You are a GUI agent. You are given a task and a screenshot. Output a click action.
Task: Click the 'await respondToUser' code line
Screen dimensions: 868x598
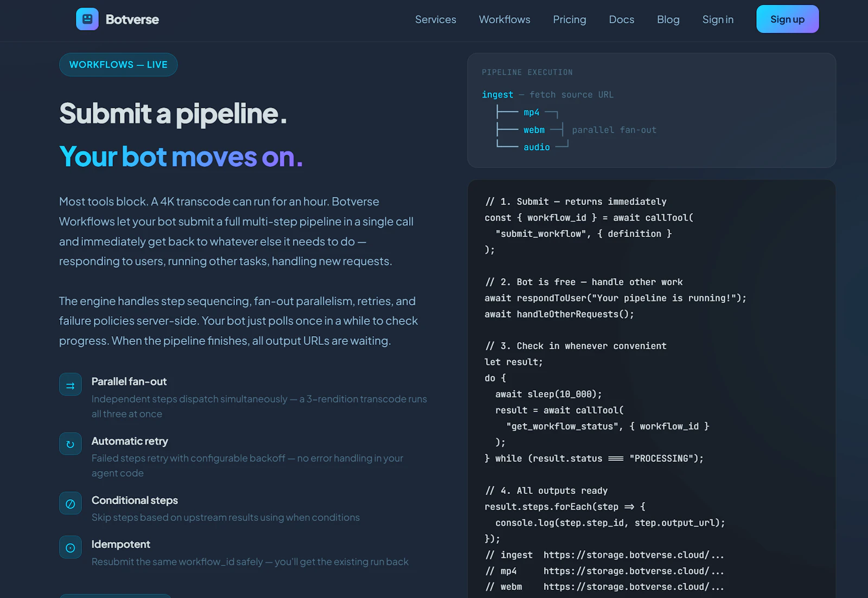click(616, 298)
